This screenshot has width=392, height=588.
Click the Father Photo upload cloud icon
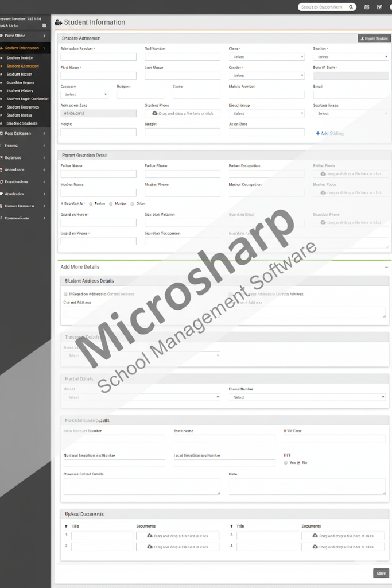coord(323,173)
